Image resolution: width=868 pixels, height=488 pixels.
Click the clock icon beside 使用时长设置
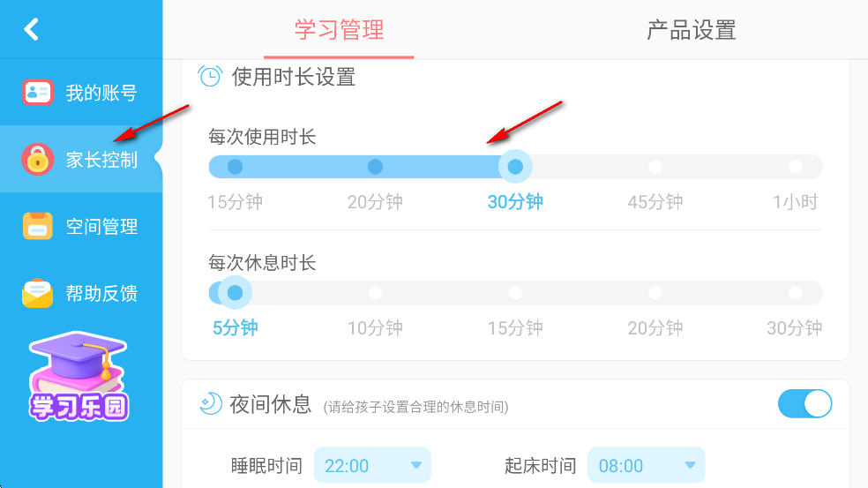(210, 77)
